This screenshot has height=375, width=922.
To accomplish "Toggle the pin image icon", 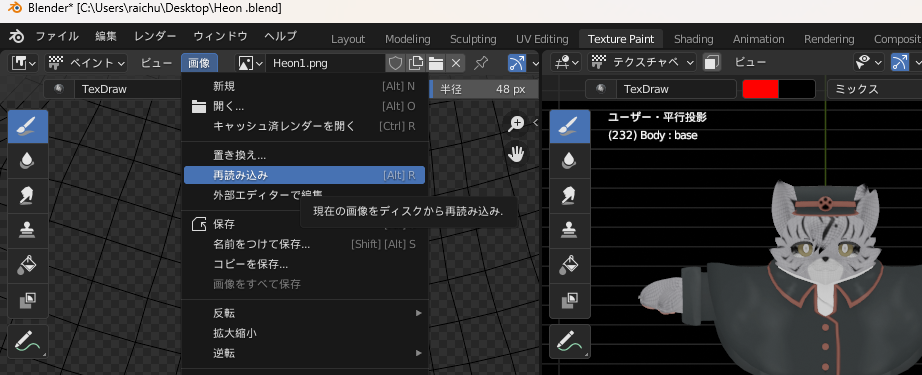I will click(x=481, y=63).
